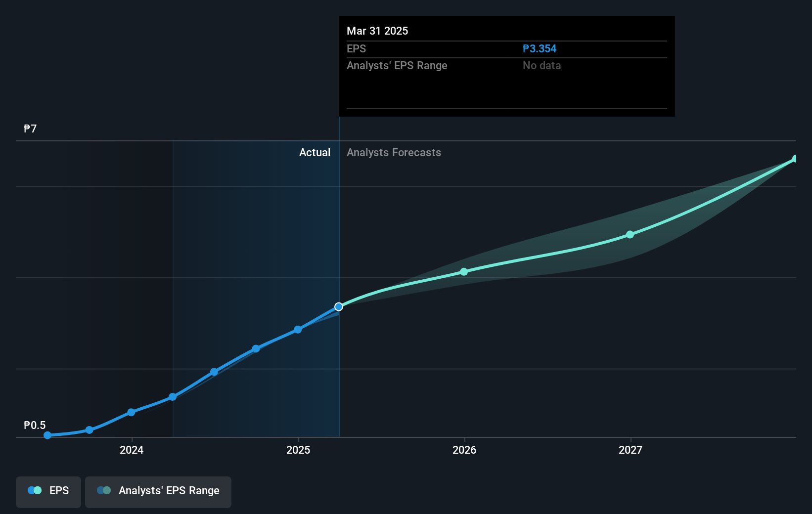
Task: Click the ₱3.354 EPS tooltip value
Action: coord(540,49)
